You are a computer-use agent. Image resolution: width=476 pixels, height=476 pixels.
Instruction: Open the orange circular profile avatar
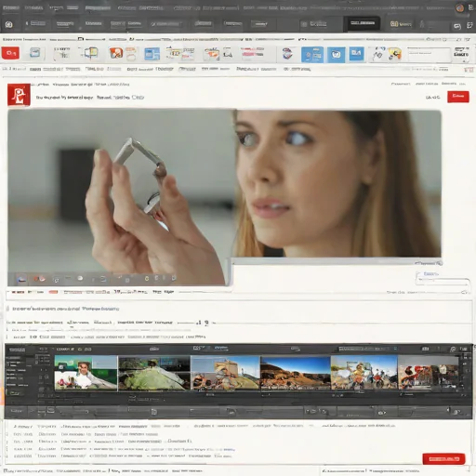pyautogui.click(x=460, y=7)
